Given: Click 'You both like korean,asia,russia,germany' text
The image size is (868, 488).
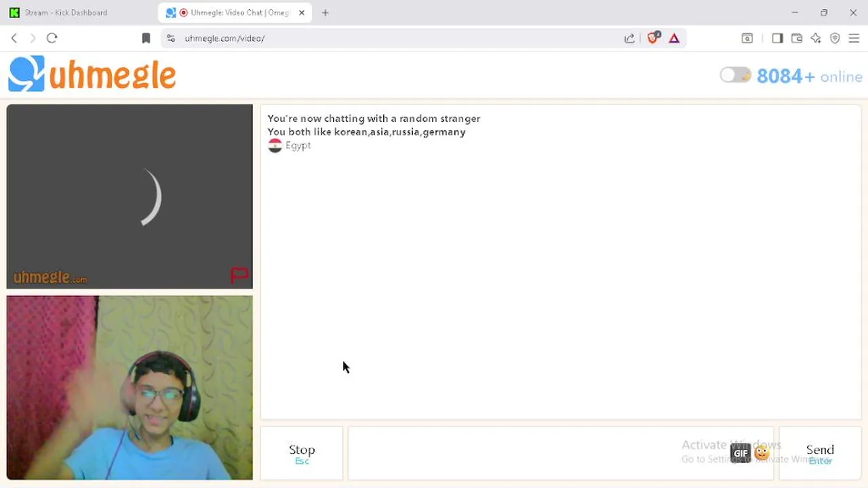Looking at the screenshot, I should [x=366, y=131].
